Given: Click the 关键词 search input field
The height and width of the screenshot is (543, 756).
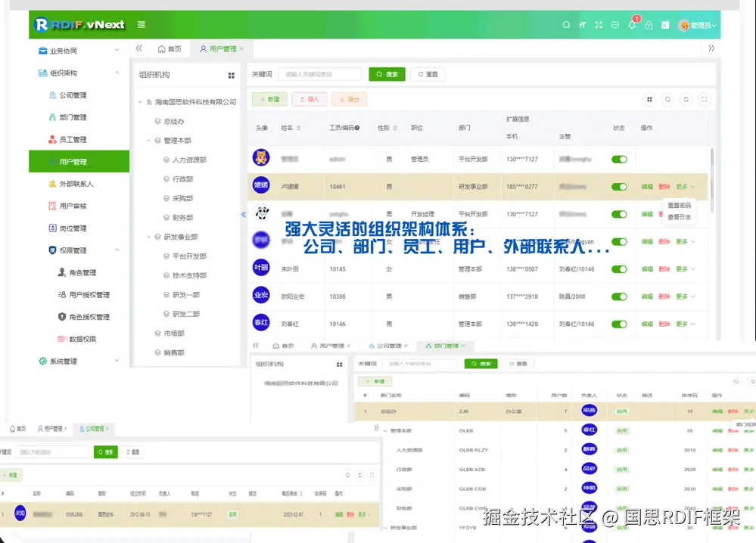Looking at the screenshot, I should (x=319, y=74).
